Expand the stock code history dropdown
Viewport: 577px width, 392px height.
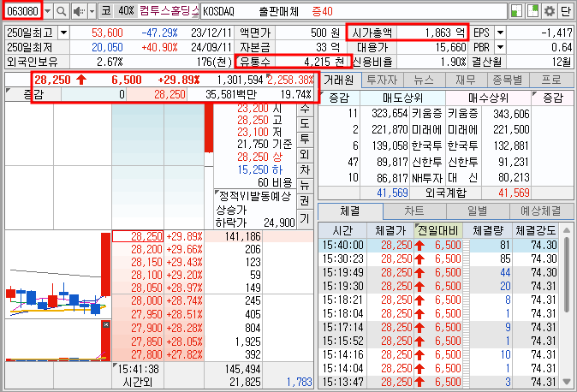tap(47, 11)
